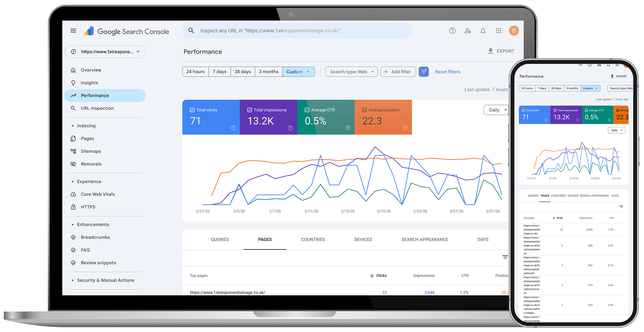Screen dimensions: 644x332
Task: Switch to DEVICES tab on laptop
Action: (363, 239)
